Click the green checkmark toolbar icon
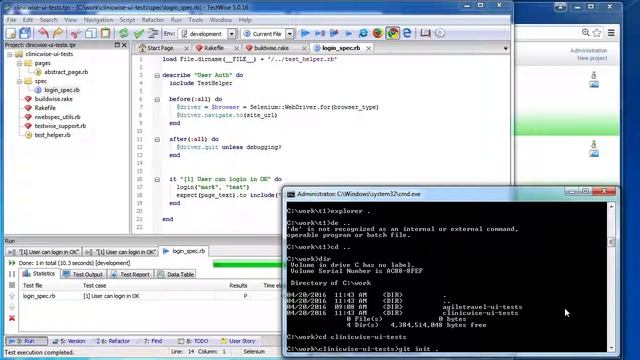Viewport: 640px width, 360px height. [139, 33]
